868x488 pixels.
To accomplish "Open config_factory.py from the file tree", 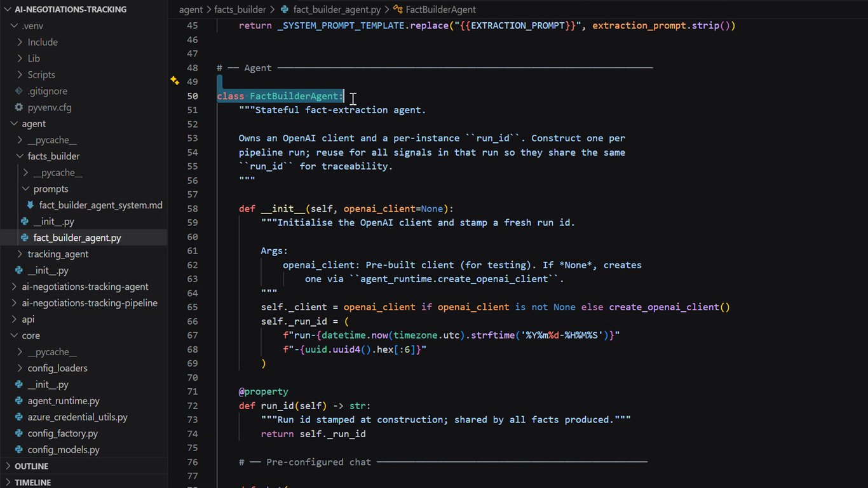I will (63, 433).
